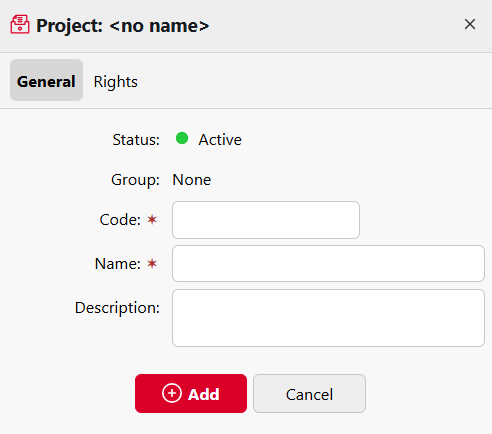This screenshot has width=492, height=434.
Task: Cancel the new project dialog
Action: (x=309, y=394)
